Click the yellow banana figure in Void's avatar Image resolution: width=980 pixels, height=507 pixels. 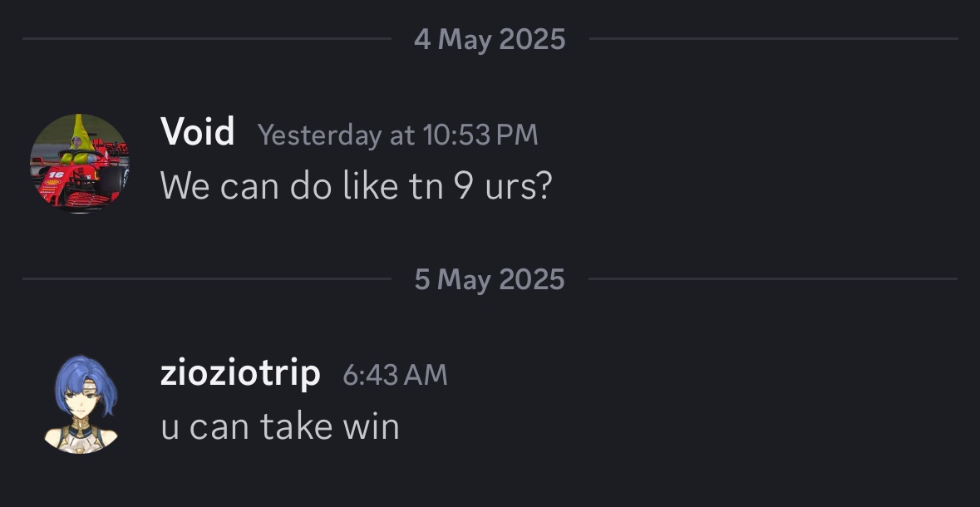tap(77, 137)
